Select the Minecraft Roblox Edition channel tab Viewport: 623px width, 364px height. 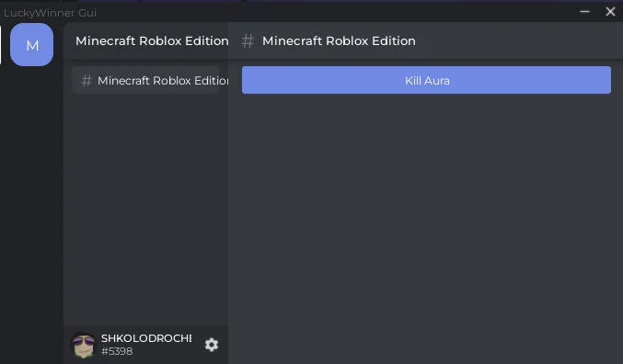(x=145, y=81)
